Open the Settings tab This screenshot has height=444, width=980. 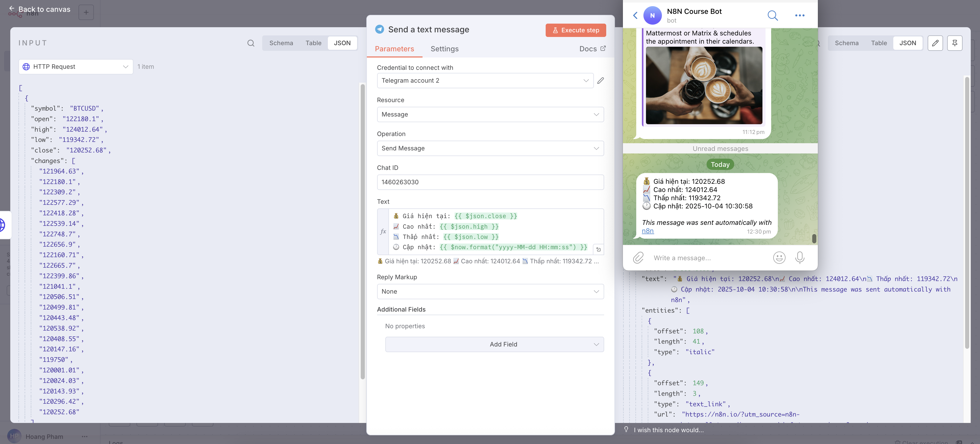444,49
